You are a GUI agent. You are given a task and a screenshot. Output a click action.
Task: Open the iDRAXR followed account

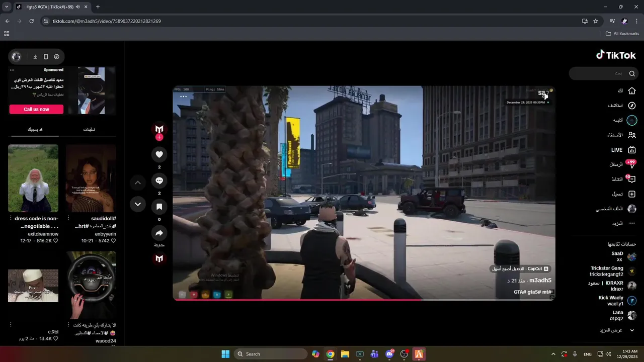[612, 286]
